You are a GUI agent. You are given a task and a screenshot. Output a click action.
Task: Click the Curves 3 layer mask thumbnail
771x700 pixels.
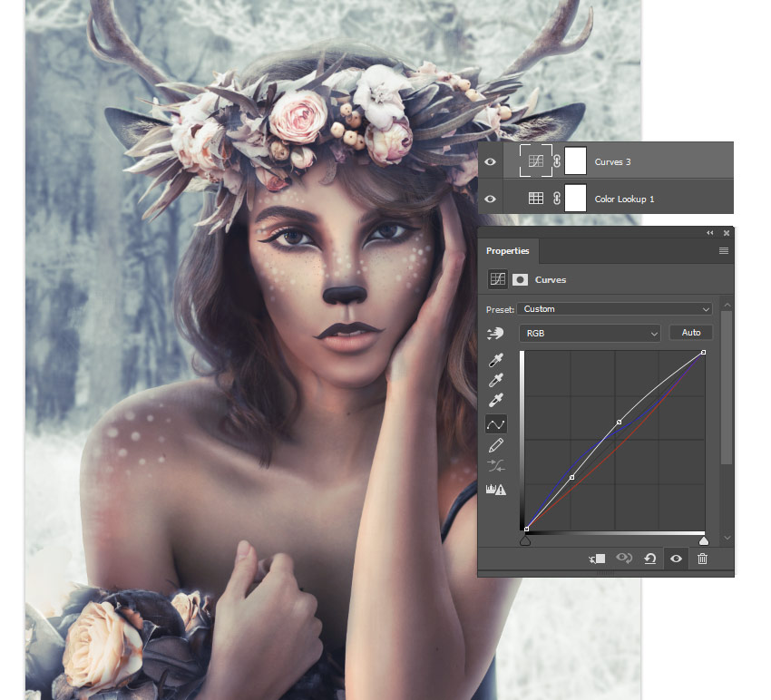point(575,160)
